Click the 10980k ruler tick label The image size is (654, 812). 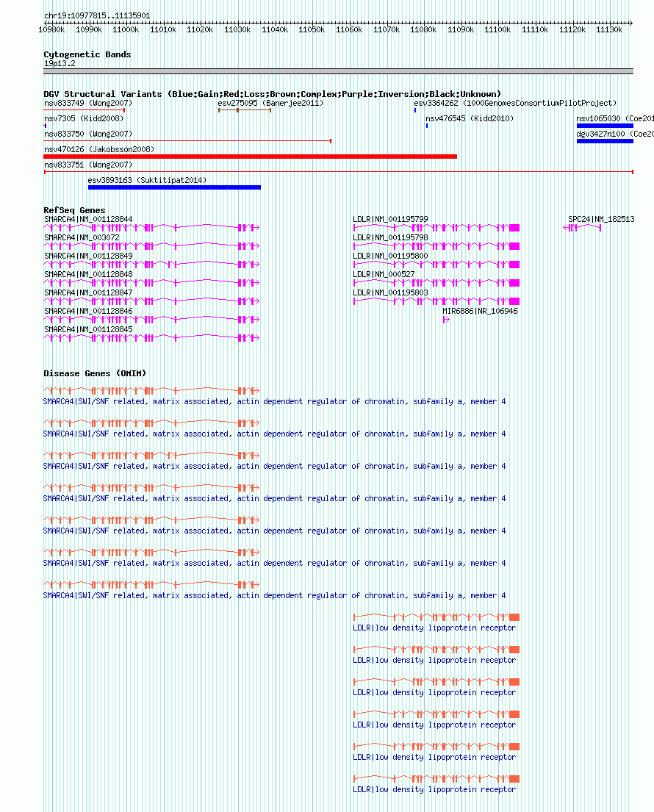pos(51,29)
